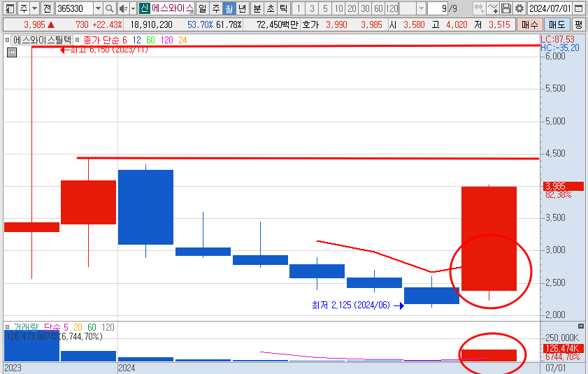Expand the 주 market type dropdown
Viewport: 588px width, 374px height.
34,8
